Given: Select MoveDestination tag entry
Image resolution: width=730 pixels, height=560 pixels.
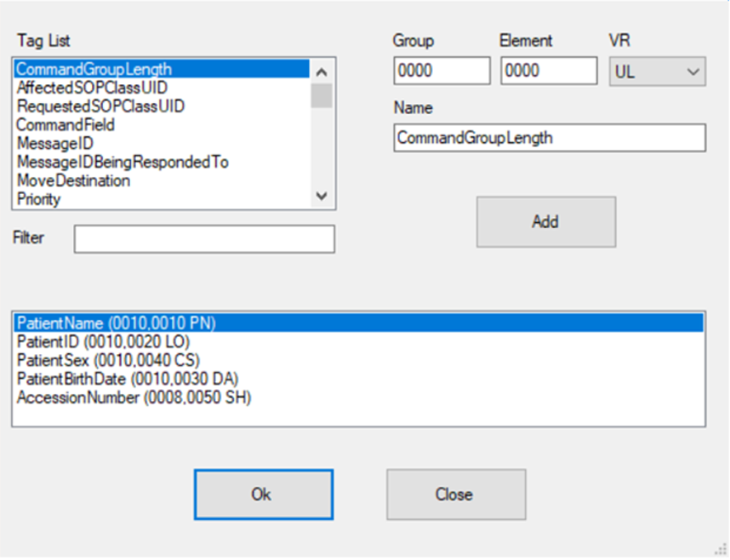Looking at the screenshot, I should (x=162, y=180).
